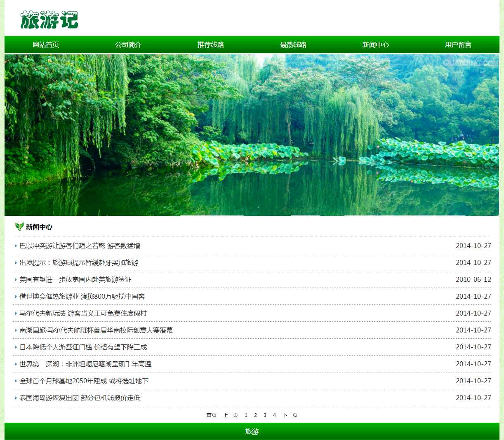Click the lake scenery banner image
This screenshot has height=440, width=504.
pyautogui.click(x=252, y=135)
